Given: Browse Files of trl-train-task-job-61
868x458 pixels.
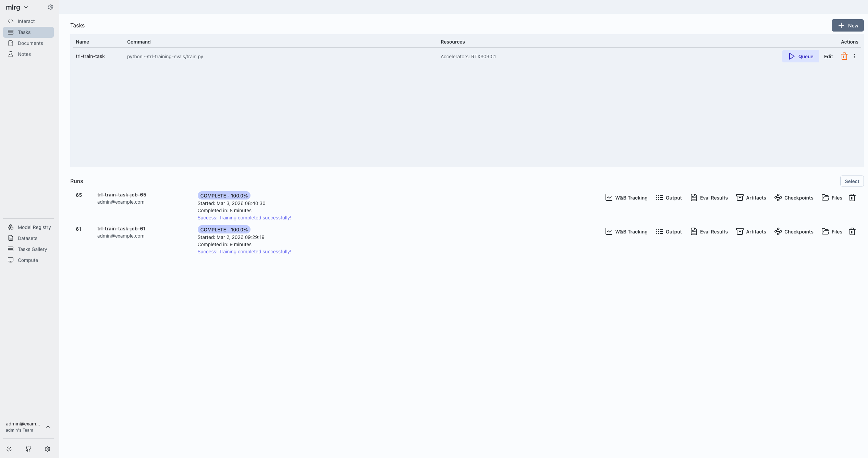Looking at the screenshot, I should (x=832, y=231).
